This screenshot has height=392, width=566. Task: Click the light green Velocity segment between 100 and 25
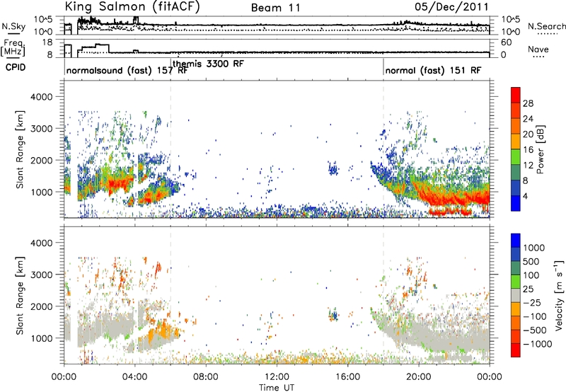tap(516, 282)
